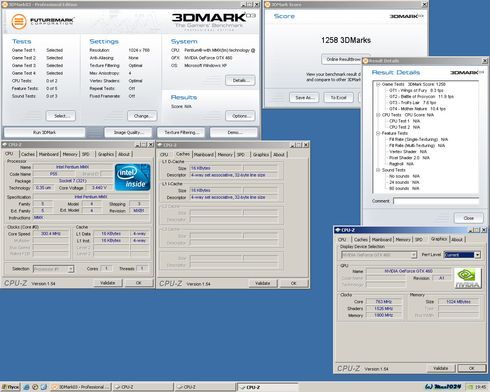Open the About tab in the Graphics CPU-Z window
This screenshot has height=392, width=490.
(457, 239)
